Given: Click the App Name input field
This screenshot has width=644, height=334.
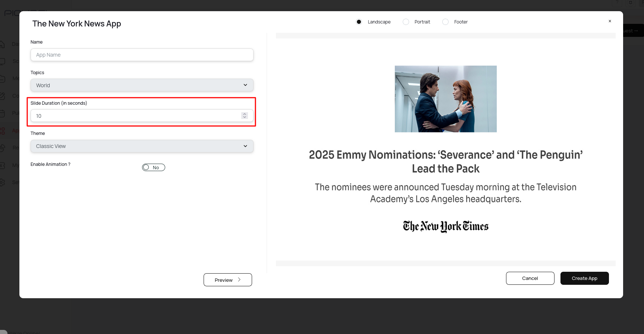Looking at the screenshot, I should click(x=142, y=55).
